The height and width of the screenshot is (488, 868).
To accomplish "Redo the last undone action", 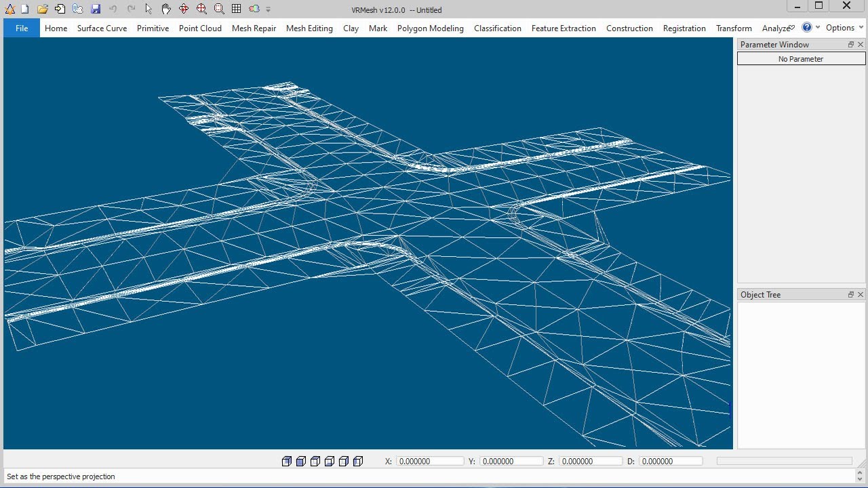I will pyautogui.click(x=131, y=9).
